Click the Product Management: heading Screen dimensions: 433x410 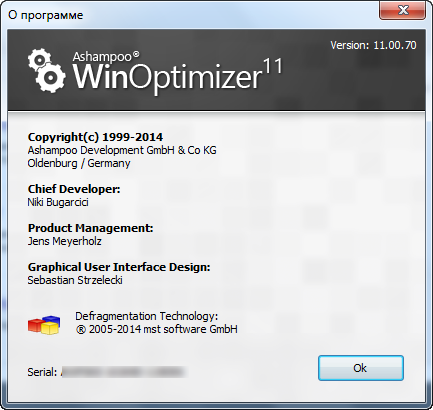point(90,228)
